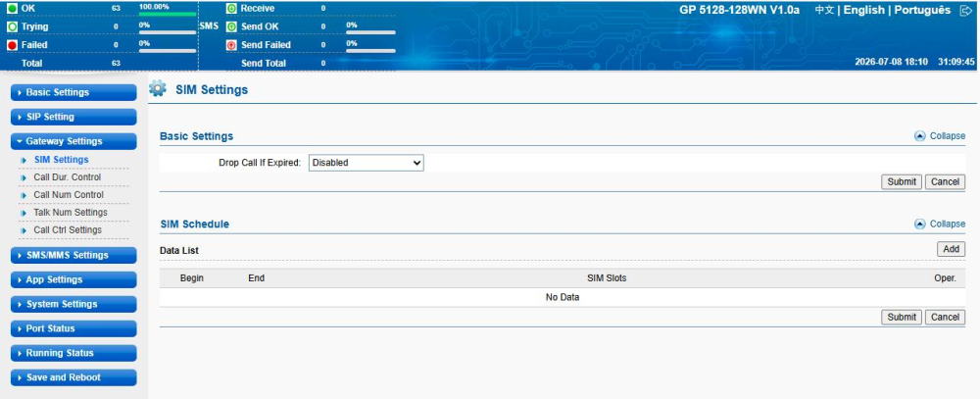980x399 pixels.
Task: Click the SIM Slots column header
Action: 607,278
